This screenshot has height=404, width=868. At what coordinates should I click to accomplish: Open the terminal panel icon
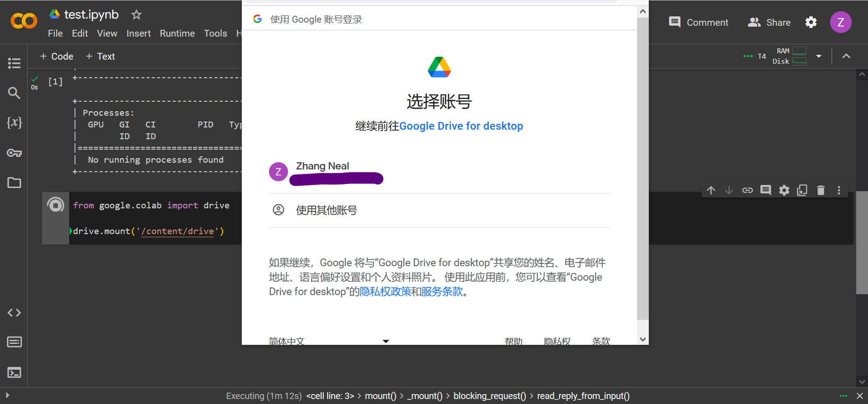[x=14, y=372]
